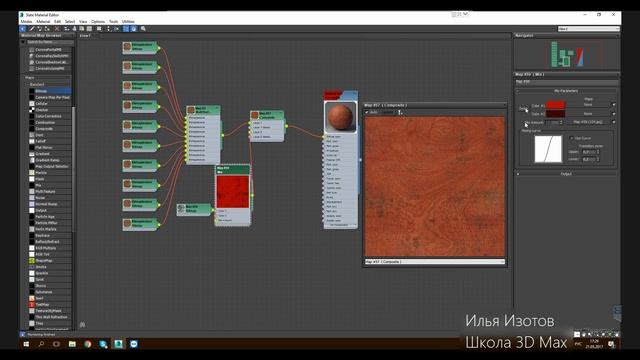This screenshot has height=360, width=640.
Task: Open the Utilities menu
Action: pos(128,21)
